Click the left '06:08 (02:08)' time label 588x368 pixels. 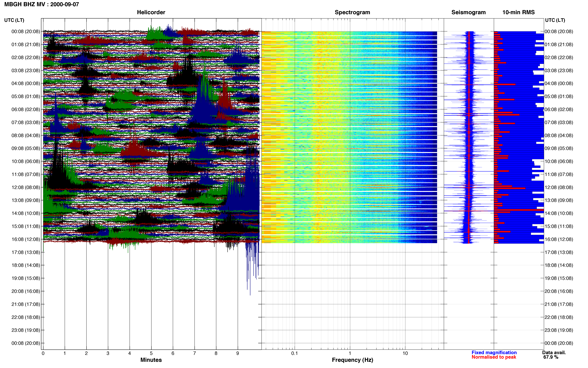coord(26,109)
